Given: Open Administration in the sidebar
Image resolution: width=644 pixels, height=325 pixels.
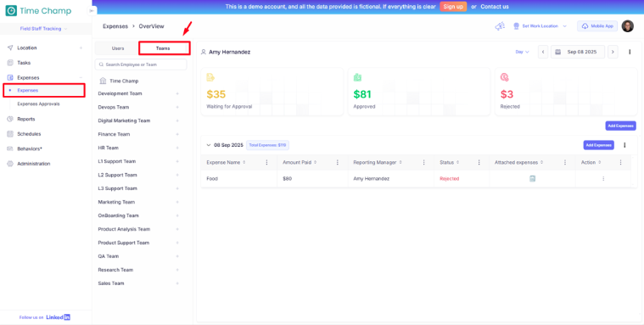Looking at the screenshot, I should tap(34, 164).
